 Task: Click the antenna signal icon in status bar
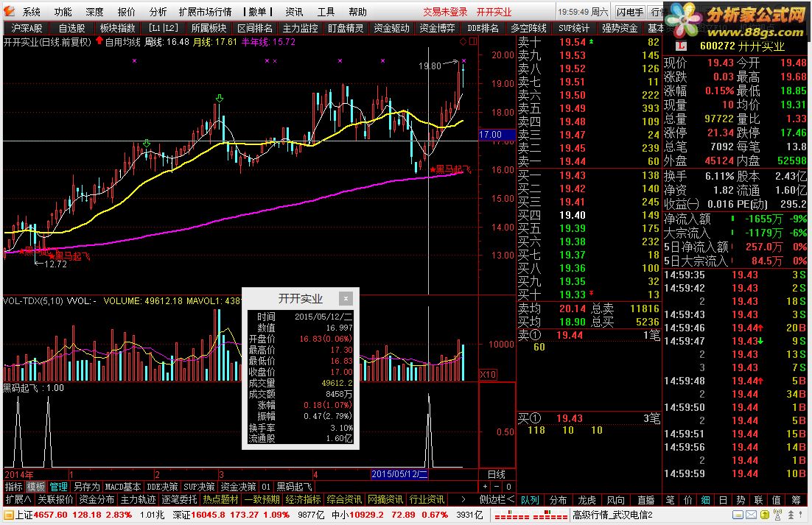coord(777,515)
